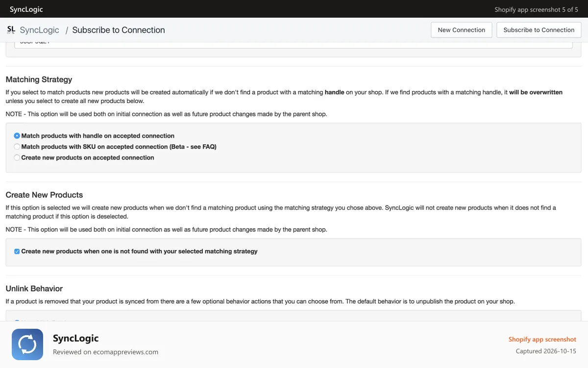
Task: Click the Unlink Behavior heading
Action: click(34, 289)
